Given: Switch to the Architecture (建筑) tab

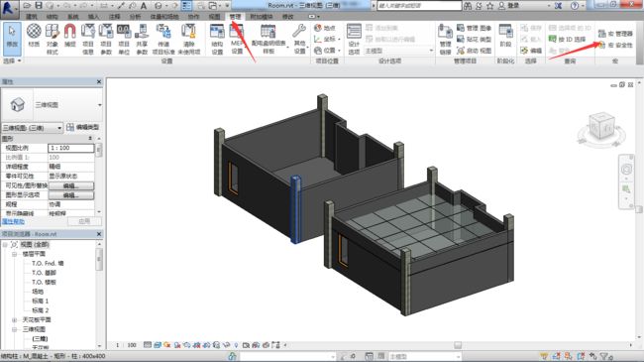Looking at the screenshot, I should point(32,17).
